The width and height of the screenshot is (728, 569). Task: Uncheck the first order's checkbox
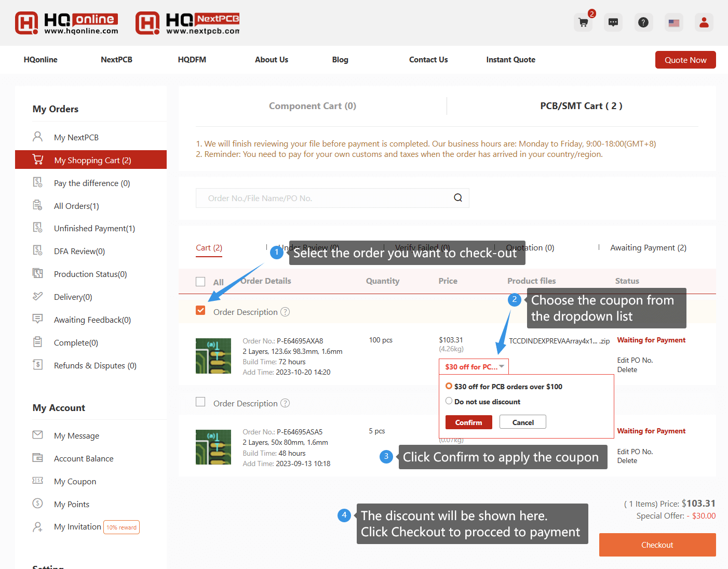200,311
